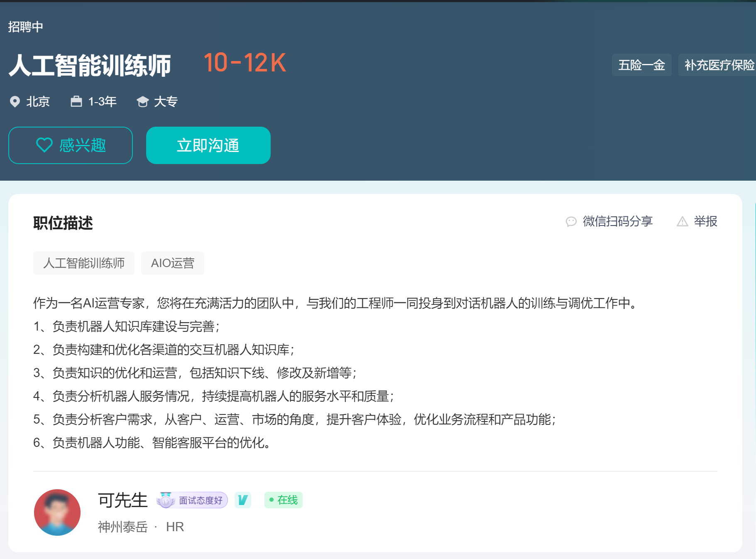Click the recruiter avatar photo

click(57, 512)
